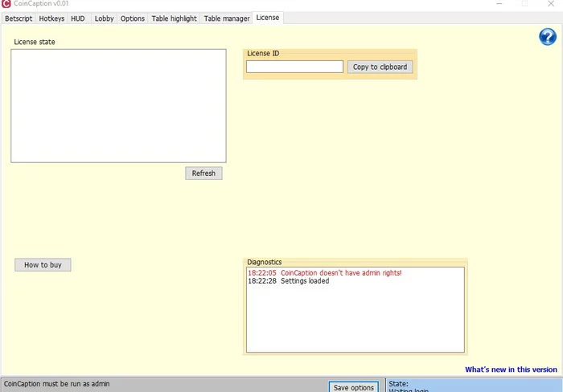Viewport: 563px width, 392px height.
Task: Select the 'doesn't have admin rights' log line
Action: (325, 273)
